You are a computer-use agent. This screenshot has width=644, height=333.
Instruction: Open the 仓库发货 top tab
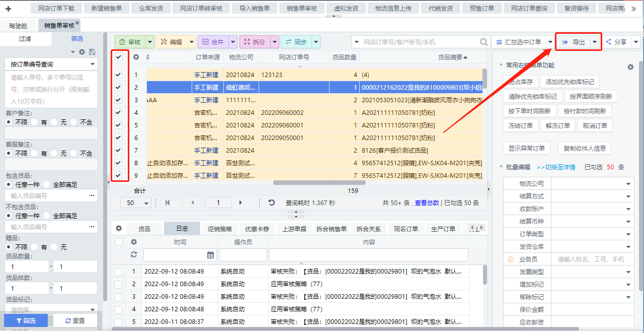[150, 8]
